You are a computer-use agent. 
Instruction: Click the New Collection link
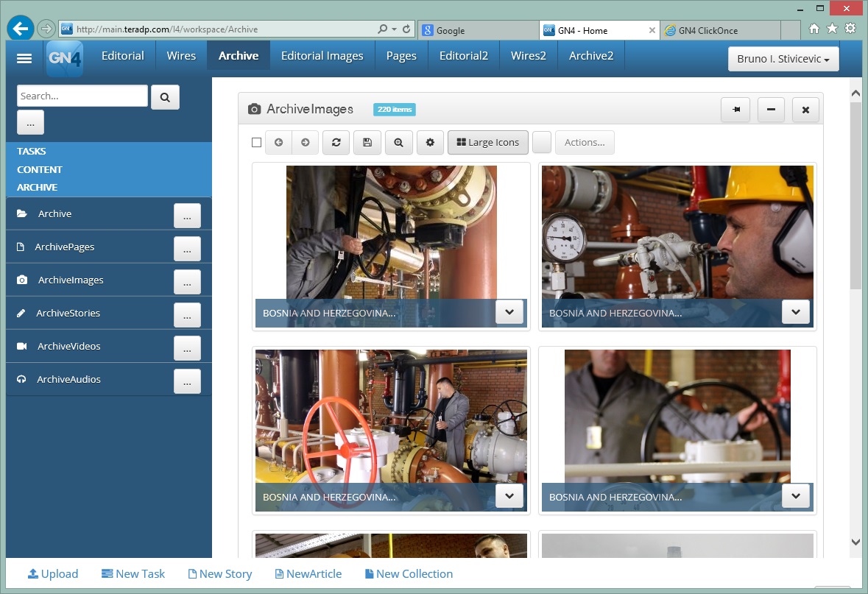click(x=409, y=574)
